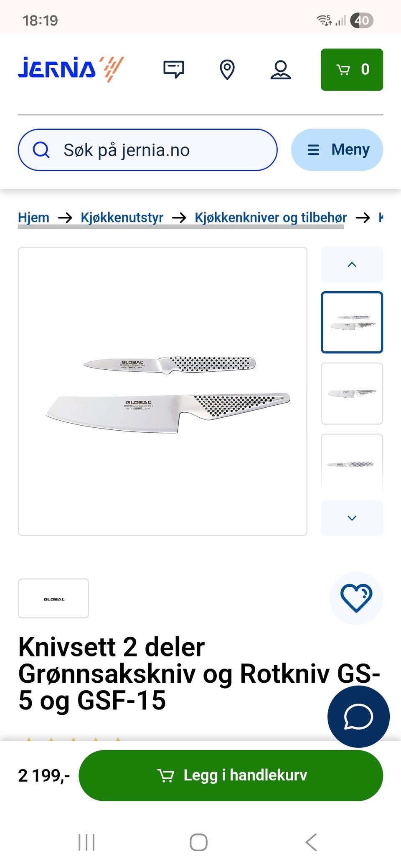The height and width of the screenshot is (868, 401).
Task: Open the Global brand logo box
Action: (x=53, y=598)
